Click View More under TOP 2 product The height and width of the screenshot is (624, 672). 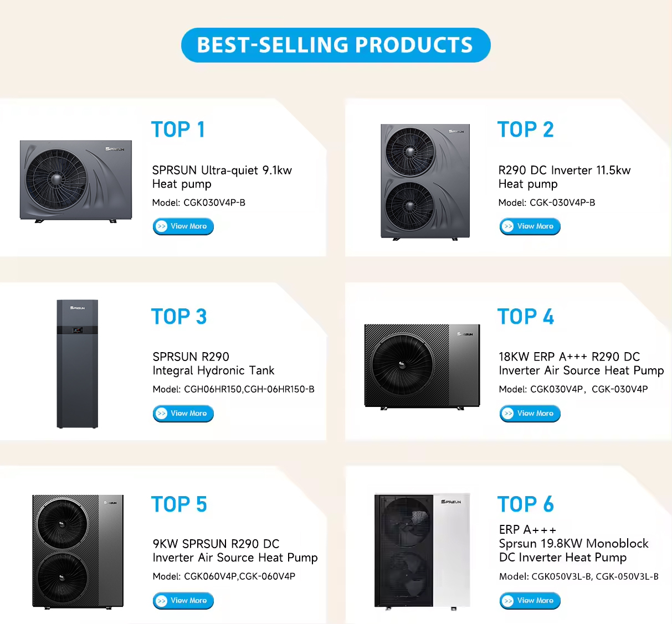pyautogui.click(x=530, y=226)
